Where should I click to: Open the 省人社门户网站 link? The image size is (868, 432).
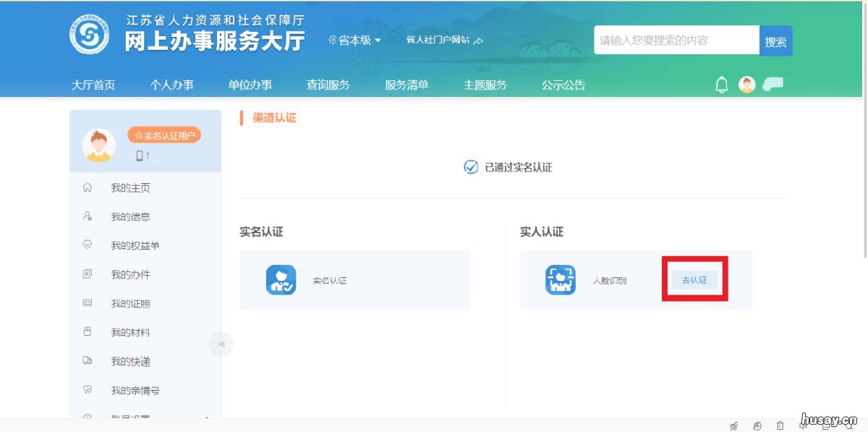437,41
